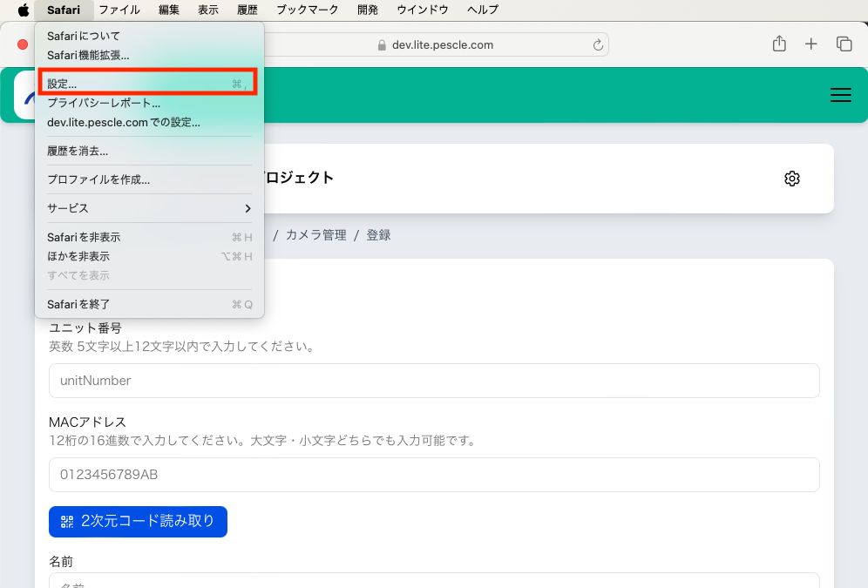Open the hamburger menu on the green header
Viewport: 868px width, 588px height.
[x=840, y=95]
